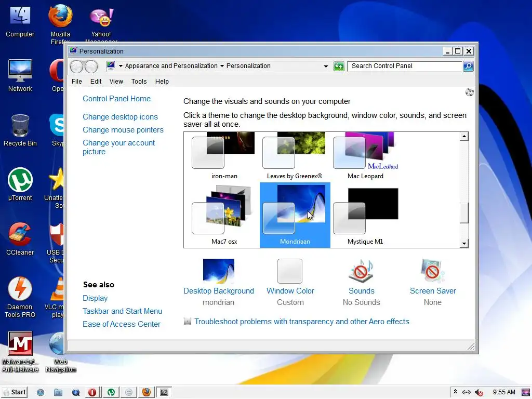Image resolution: width=532 pixels, height=399 pixels.
Task: Select the Leaves by Greenex theme
Action: click(x=294, y=155)
